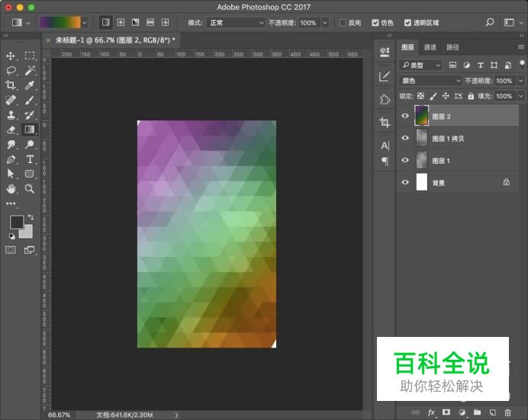Open the 模式 blend mode dropdown in options bar
Screen dimensions: 528x420
click(x=235, y=23)
